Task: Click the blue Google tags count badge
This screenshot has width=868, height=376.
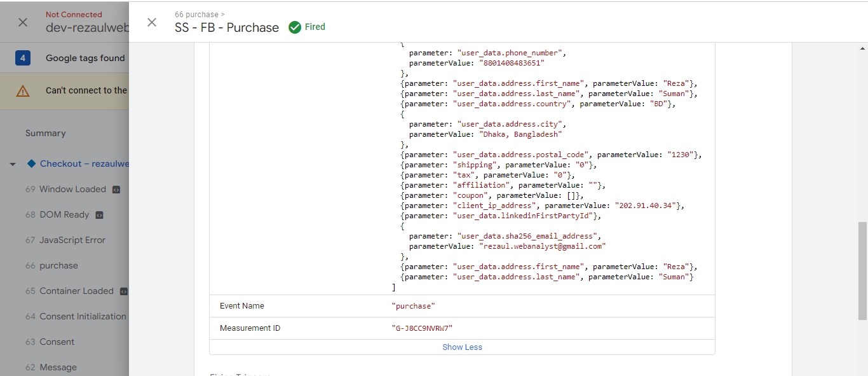Action: [23, 59]
